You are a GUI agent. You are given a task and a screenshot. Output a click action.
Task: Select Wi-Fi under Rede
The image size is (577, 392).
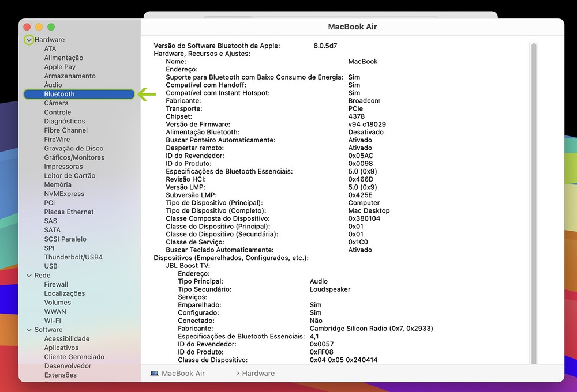(x=53, y=321)
